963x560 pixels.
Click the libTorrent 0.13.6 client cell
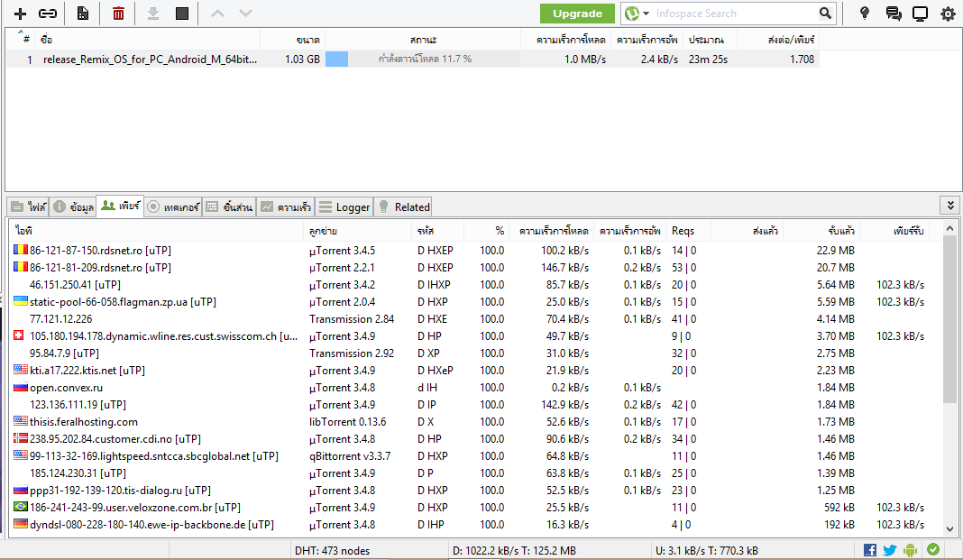[x=348, y=422]
